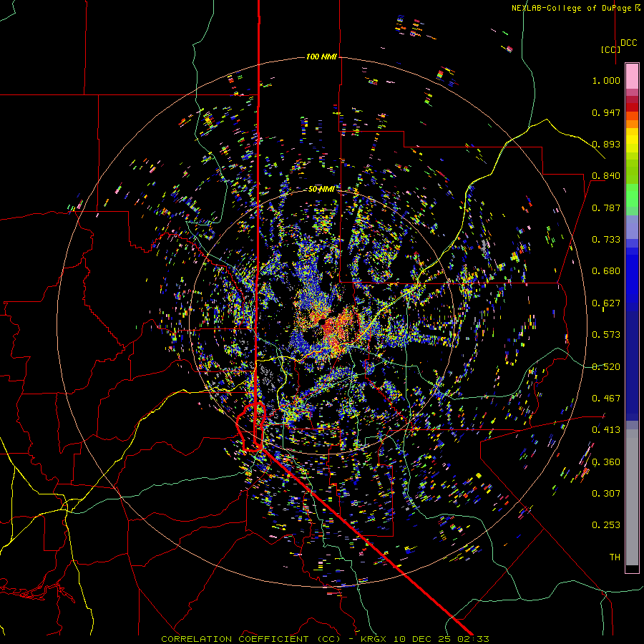Click the 1.000 scale value
Viewport: 644px width, 644px height.
(606, 80)
